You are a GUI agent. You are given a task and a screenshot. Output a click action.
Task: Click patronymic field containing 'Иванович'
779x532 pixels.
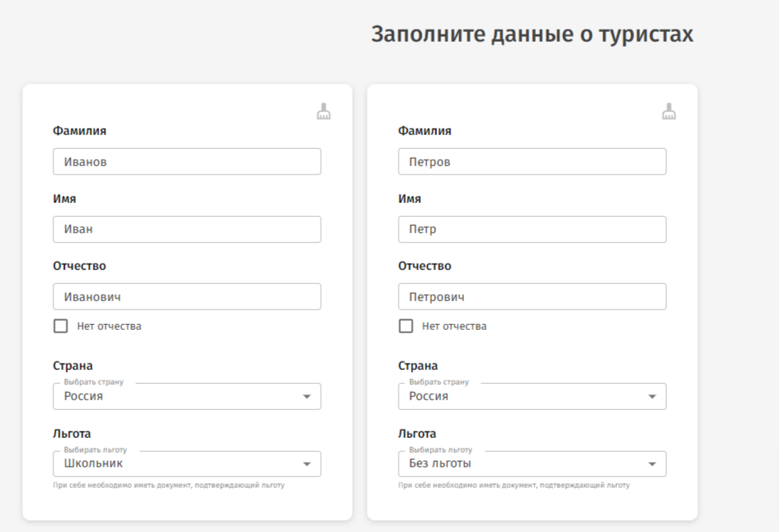[187, 297]
